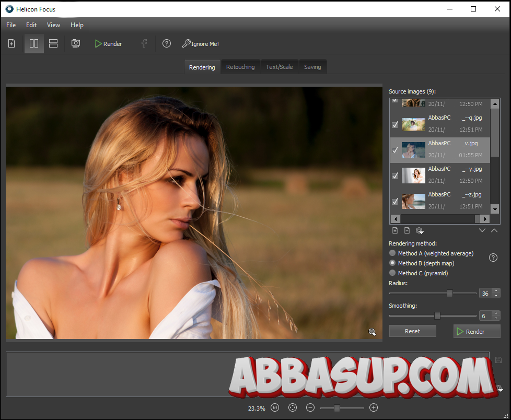
Task: Click the Helicon Focus title bar icon
Action: point(9,9)
